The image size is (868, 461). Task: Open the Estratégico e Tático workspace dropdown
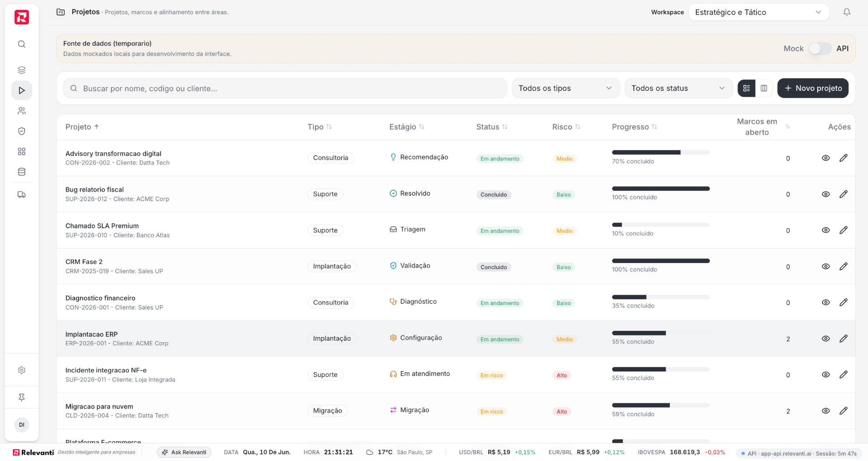(759, 12)
